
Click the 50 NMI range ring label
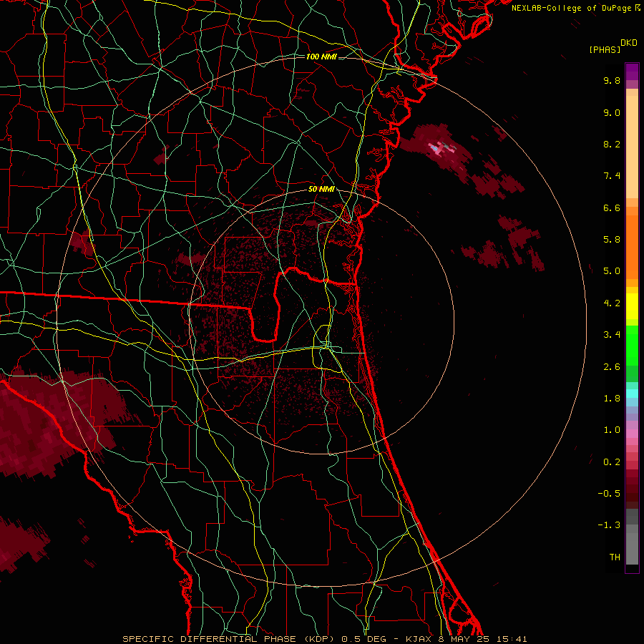pos(321,190)
